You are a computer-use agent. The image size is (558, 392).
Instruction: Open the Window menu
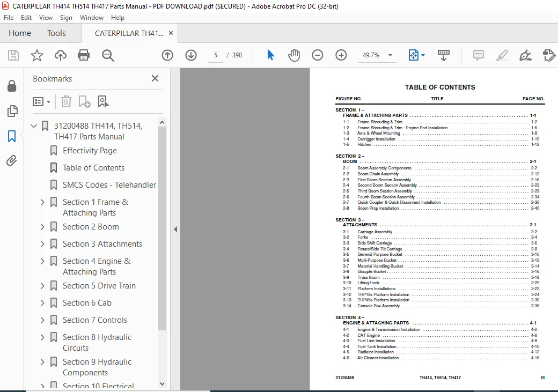(91, 18)
